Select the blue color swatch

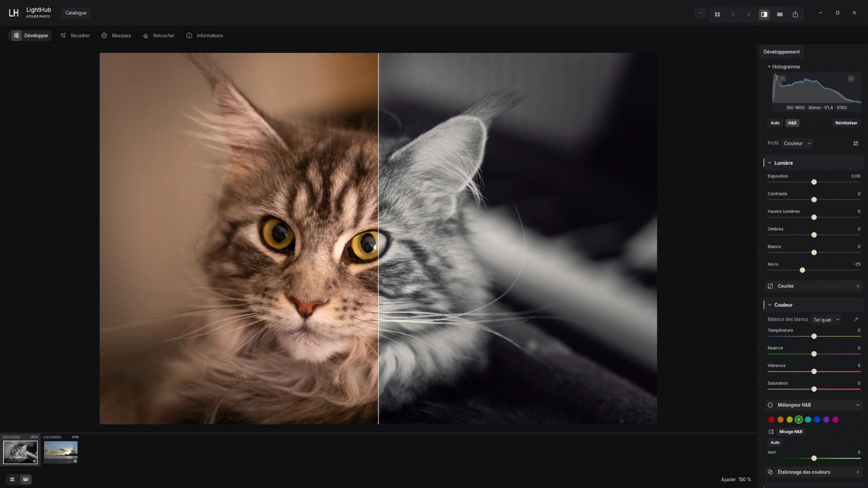click(x=817, y=420)
